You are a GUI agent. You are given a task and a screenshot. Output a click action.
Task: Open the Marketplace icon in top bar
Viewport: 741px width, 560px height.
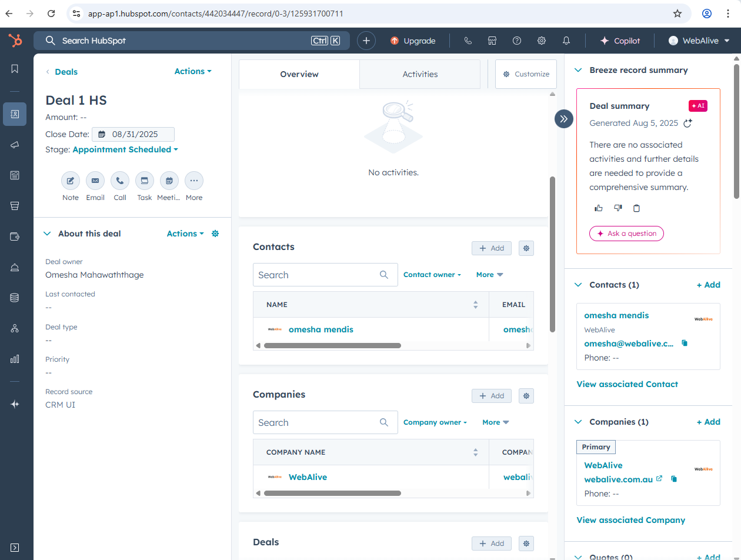pos(492,41)
